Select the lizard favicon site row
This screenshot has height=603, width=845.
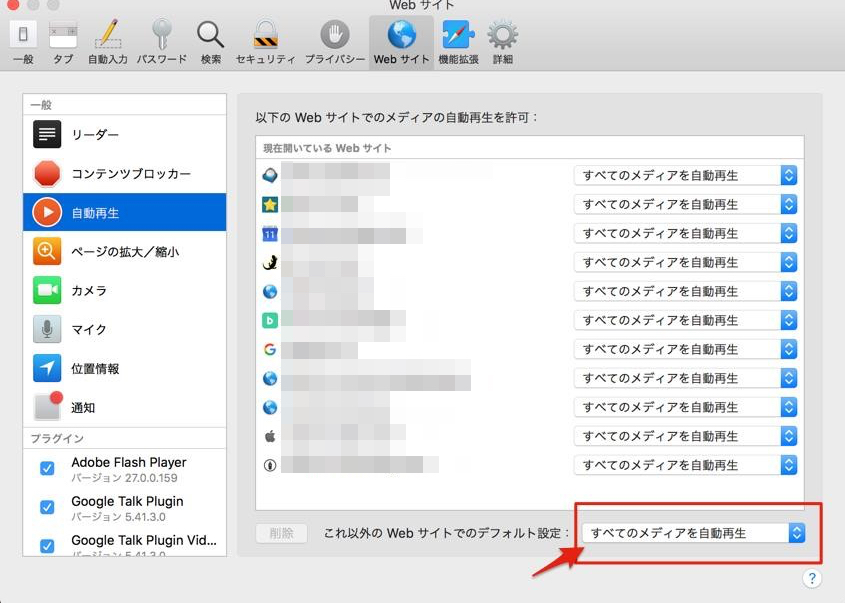[x=530, y=262]
